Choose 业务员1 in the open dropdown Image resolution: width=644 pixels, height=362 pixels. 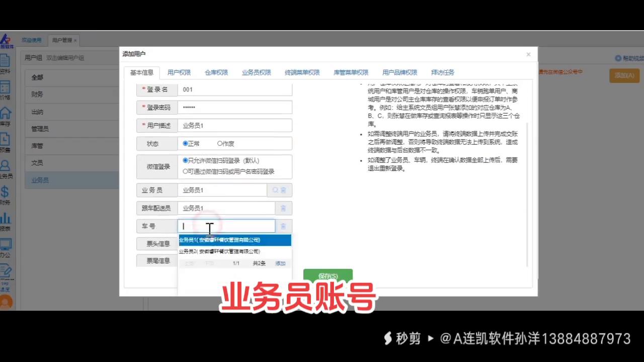(x=219, y=240)
